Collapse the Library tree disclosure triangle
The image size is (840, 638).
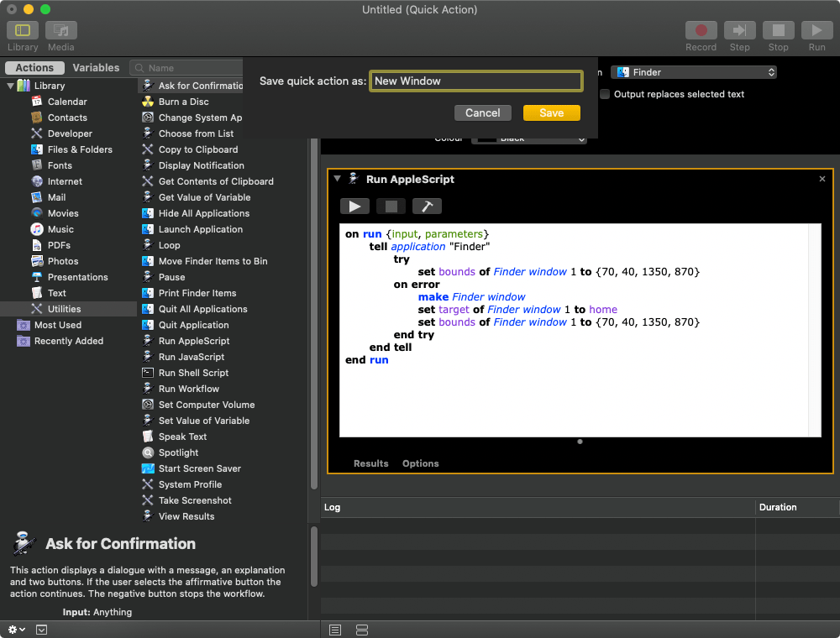[x=11, y=86]
